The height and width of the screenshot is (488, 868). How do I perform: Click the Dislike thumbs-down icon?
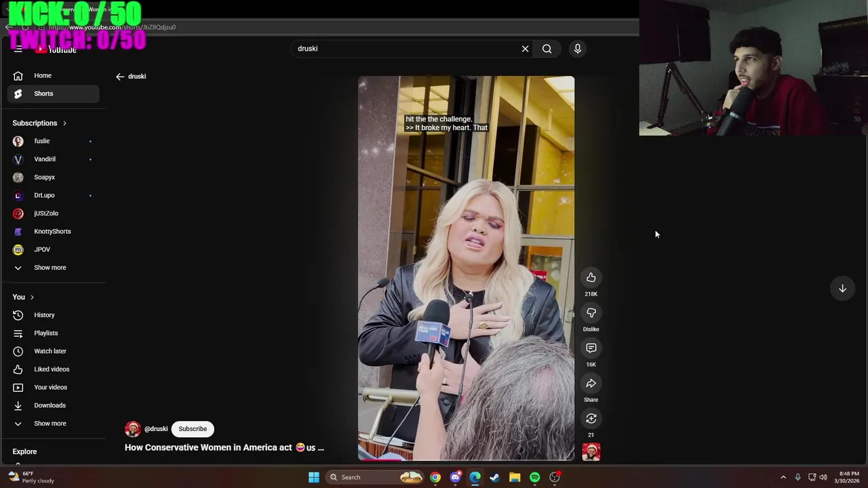coord(591,312)
